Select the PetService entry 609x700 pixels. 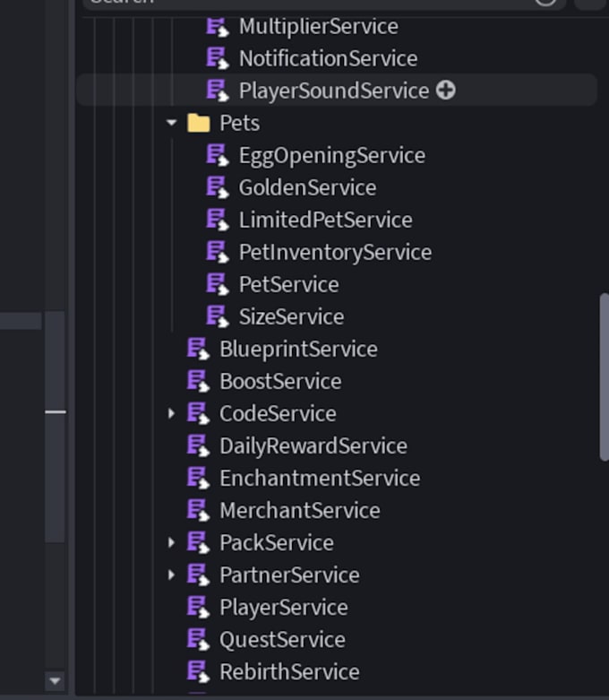pos(288,284)
